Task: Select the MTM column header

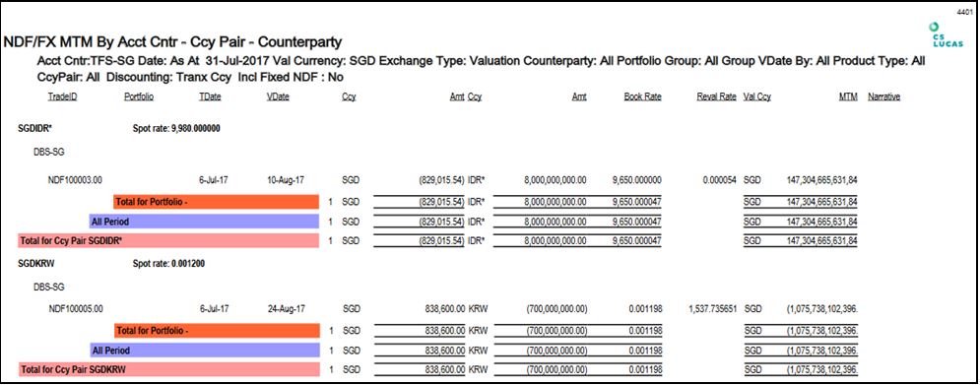Action: pyautogui.click(x=849, y=96)
